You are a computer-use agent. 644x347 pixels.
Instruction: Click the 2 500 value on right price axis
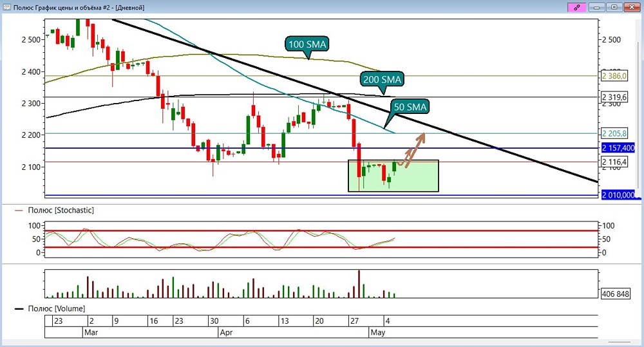pos(612,40)
